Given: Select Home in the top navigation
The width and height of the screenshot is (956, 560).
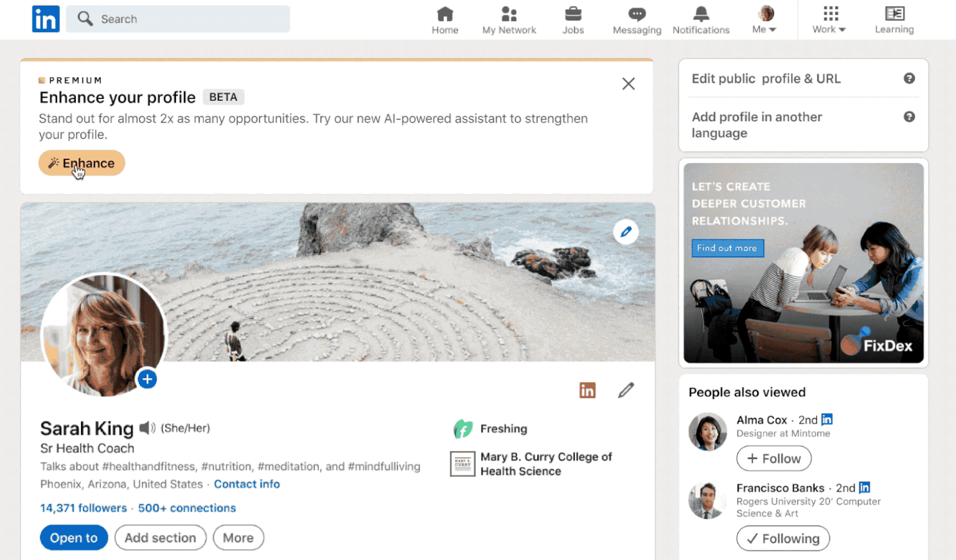Looking at the screenshot, I should click(x=445, y=19).
